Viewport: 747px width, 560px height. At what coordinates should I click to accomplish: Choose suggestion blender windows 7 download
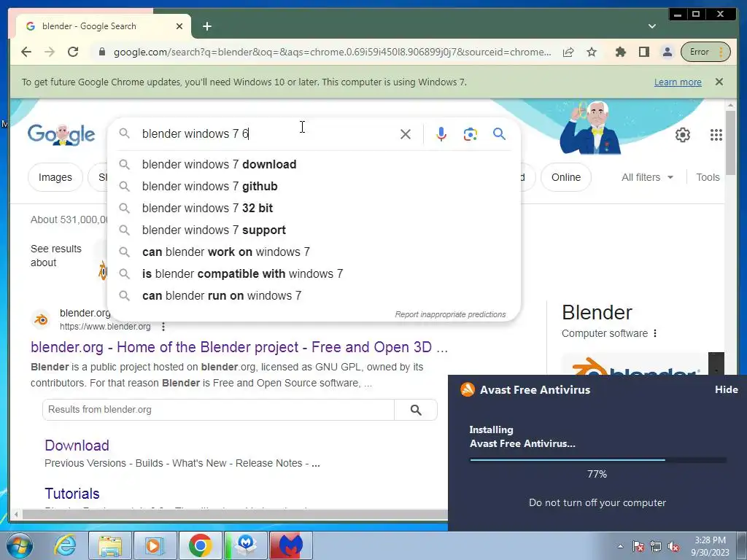click(314, 164)
